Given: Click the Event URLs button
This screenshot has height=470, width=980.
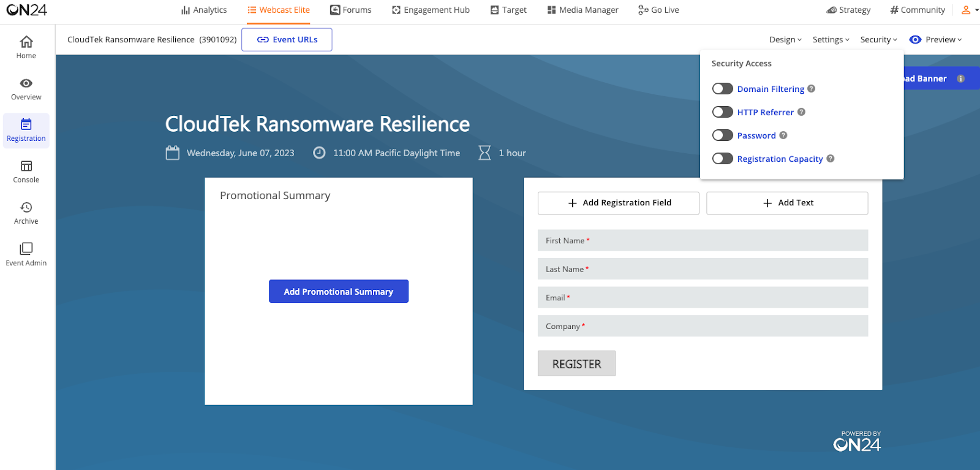Looking at the screenshot, I should pyautogui.click(x=287, y=40).
